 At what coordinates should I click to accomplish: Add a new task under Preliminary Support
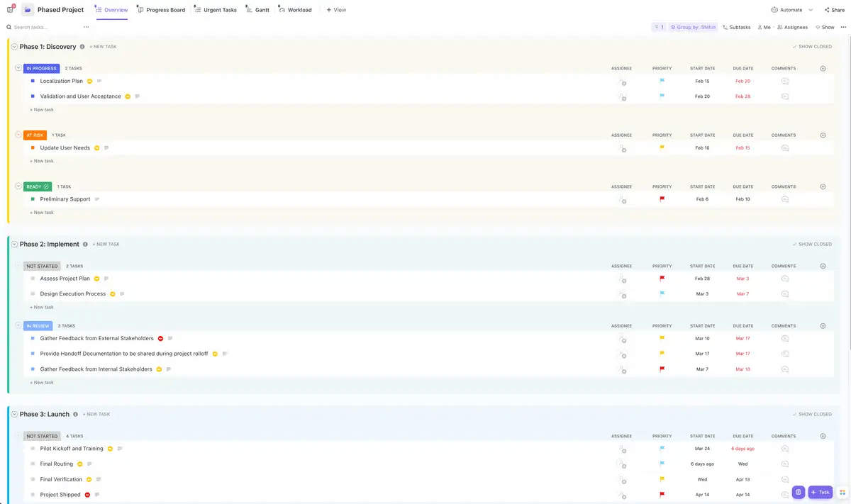click(x=41, y=212)
